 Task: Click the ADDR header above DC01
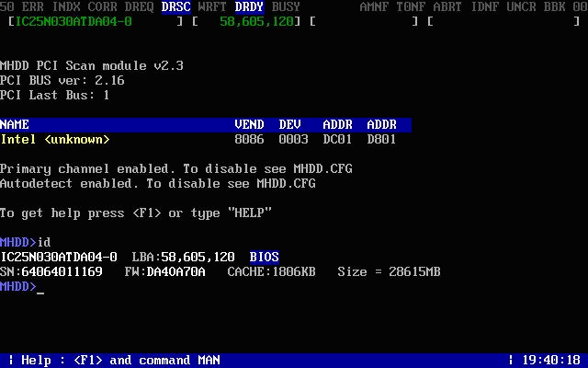pyautogui.click(x=337, y=125)
